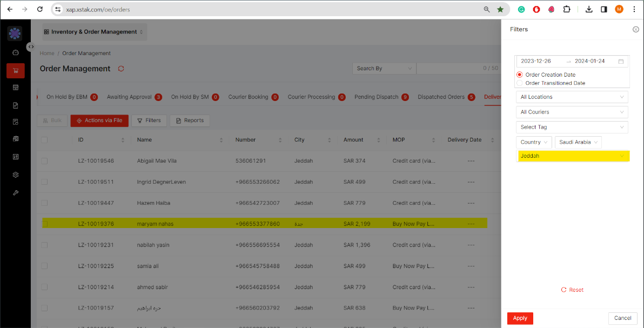Select Order Transitioned Date radio button
The width and height of the screenshot is (644, 328).
click(x=520, y=83)
